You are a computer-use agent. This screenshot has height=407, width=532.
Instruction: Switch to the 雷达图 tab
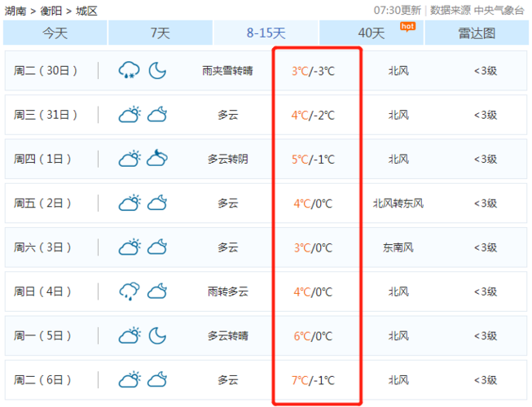pos(477,33)
